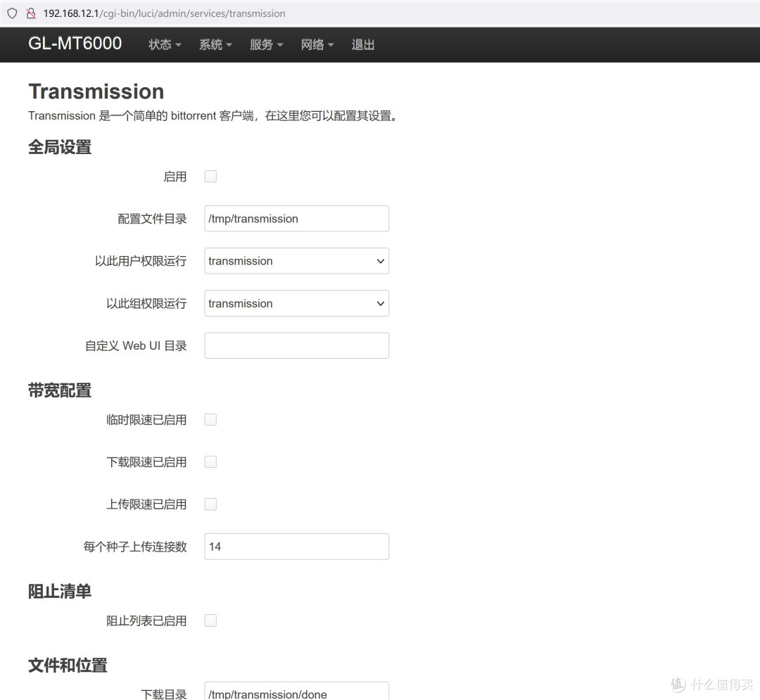Screen dimensions: 760x700
Task: Click the site permissions icon beside the URL
Action: (30, 13)
